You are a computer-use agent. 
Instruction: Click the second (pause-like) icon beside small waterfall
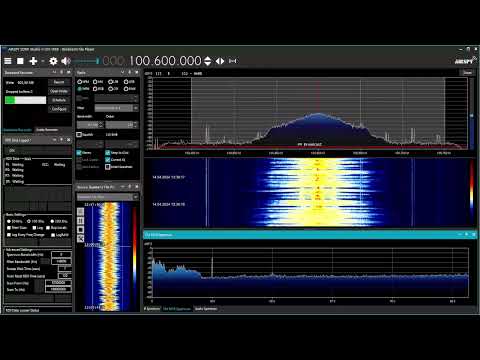80,221
